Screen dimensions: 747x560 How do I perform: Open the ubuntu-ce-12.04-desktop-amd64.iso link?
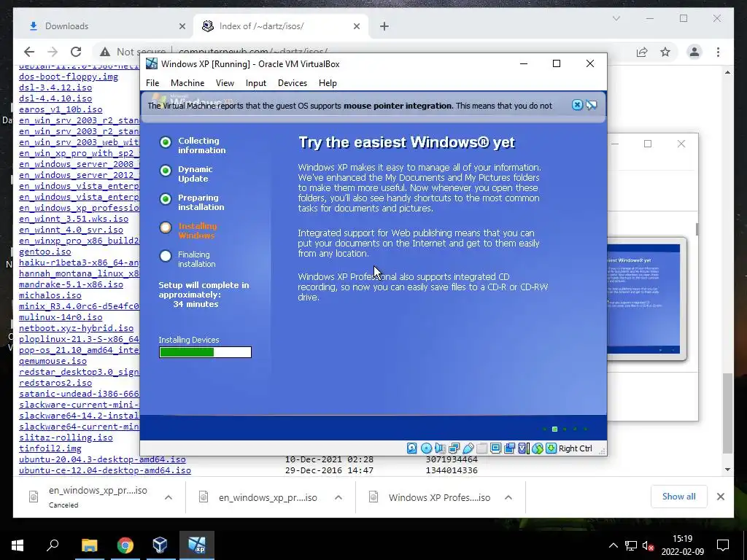(x=105, y=470)
